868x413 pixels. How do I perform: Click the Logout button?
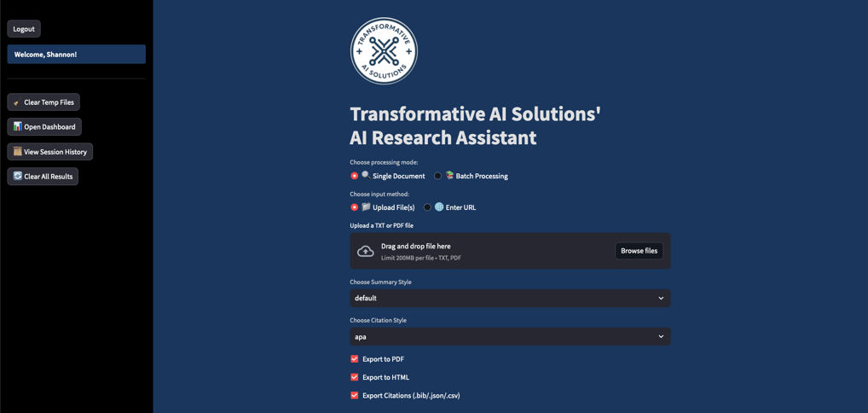pyautogui.click(x=24, y=29)
